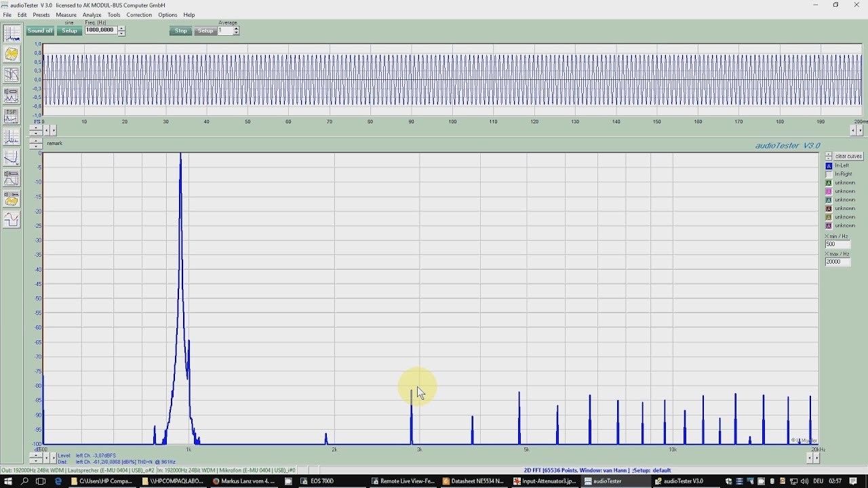Open the taskbar search icon
The height and width of the screenshot is (488, 868).
[x=25, y=481]
